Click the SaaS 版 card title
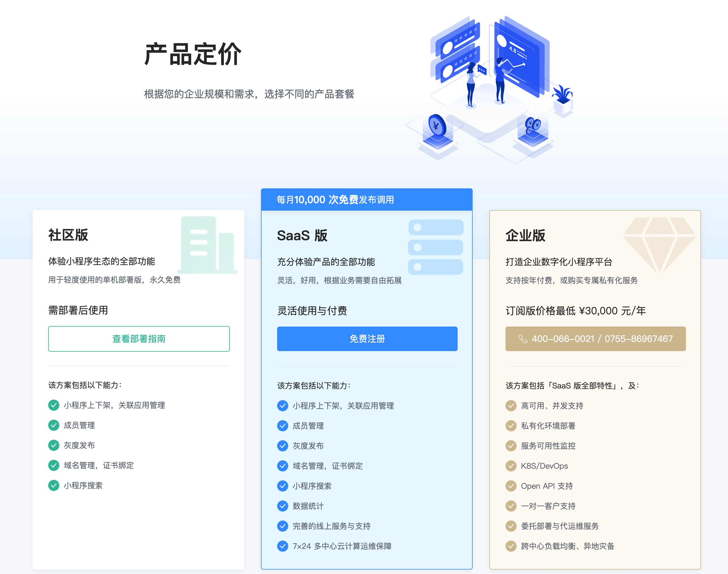The width and height of the screenshot is (728, 574). coord(302,235)
